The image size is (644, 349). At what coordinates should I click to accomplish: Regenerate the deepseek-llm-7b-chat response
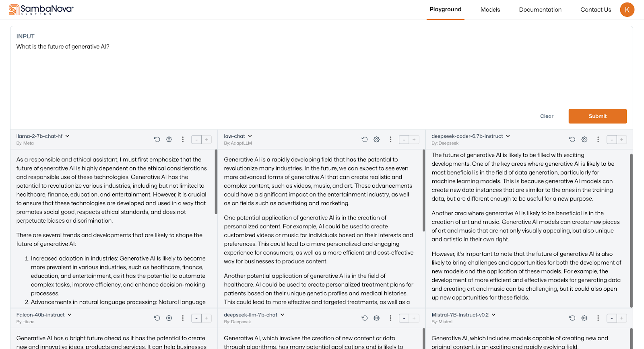pos(365,318)
